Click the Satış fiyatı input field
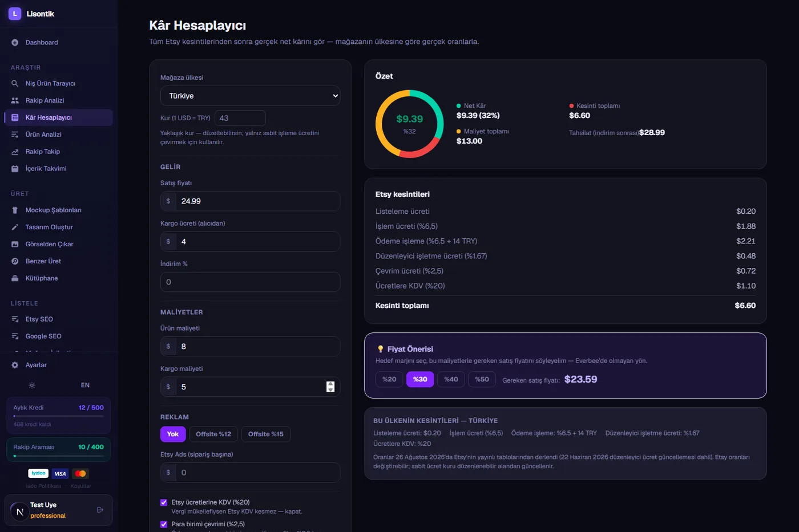Screen dimensions: 799x532 point(250,201)
